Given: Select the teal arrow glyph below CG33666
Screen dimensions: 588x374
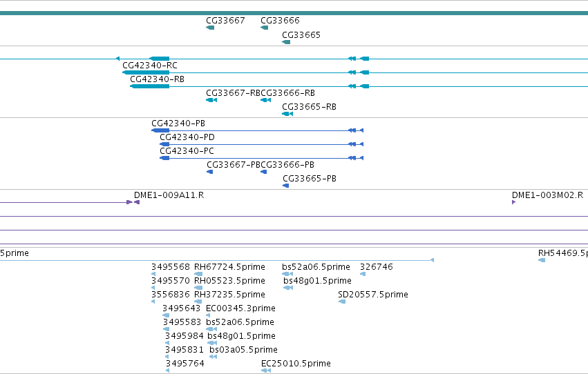Looking at the screenshot, I should 265,28.
